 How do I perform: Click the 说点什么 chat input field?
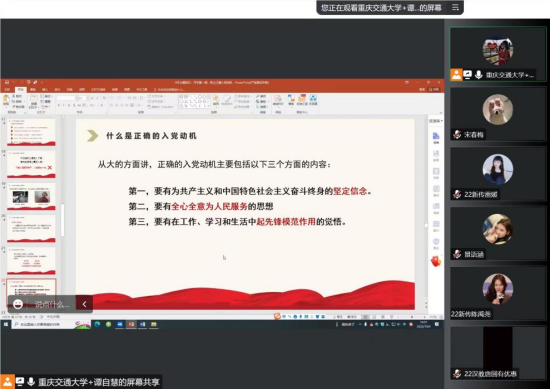(52, 304)
